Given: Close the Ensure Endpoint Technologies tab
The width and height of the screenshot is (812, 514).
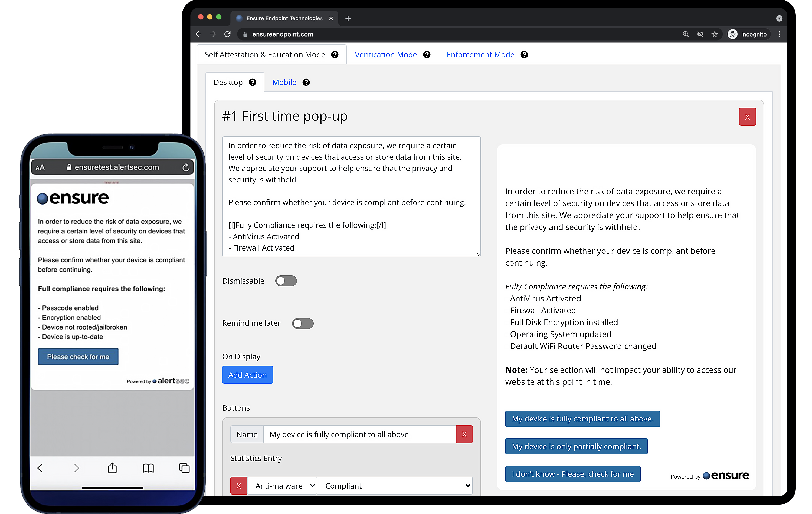Looking at the screenshot, I should (331, 18).
